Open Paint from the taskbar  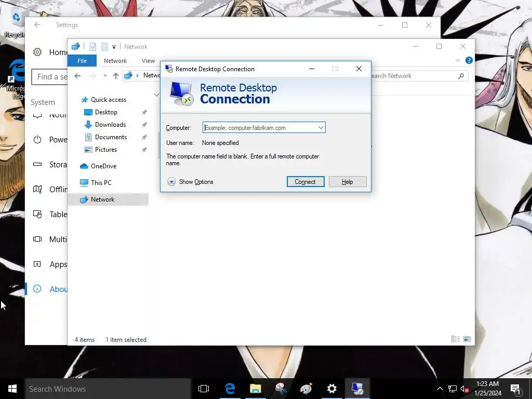click(x=306, y=389)
